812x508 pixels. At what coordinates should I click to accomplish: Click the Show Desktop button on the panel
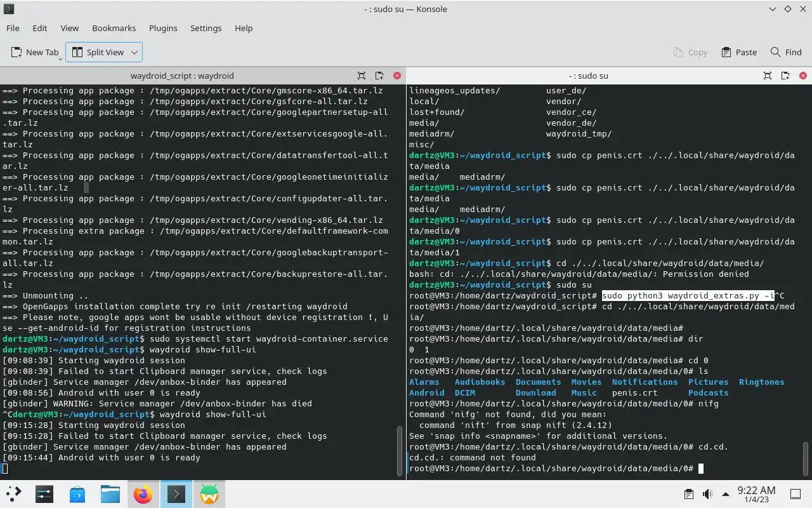tap(796, 494)
